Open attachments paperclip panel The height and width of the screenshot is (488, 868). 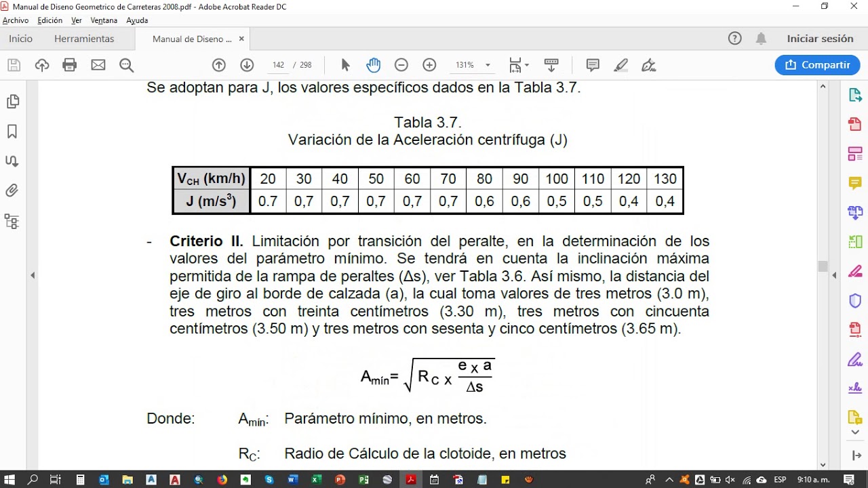[x=12, y=191]
